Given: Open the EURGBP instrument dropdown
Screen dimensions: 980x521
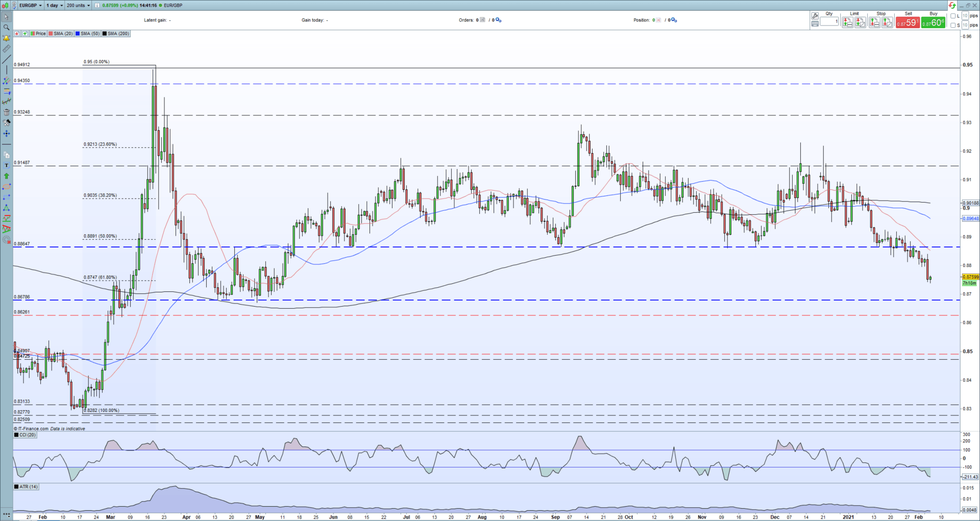Looking at the screenshot, I should tap(30, 5).
